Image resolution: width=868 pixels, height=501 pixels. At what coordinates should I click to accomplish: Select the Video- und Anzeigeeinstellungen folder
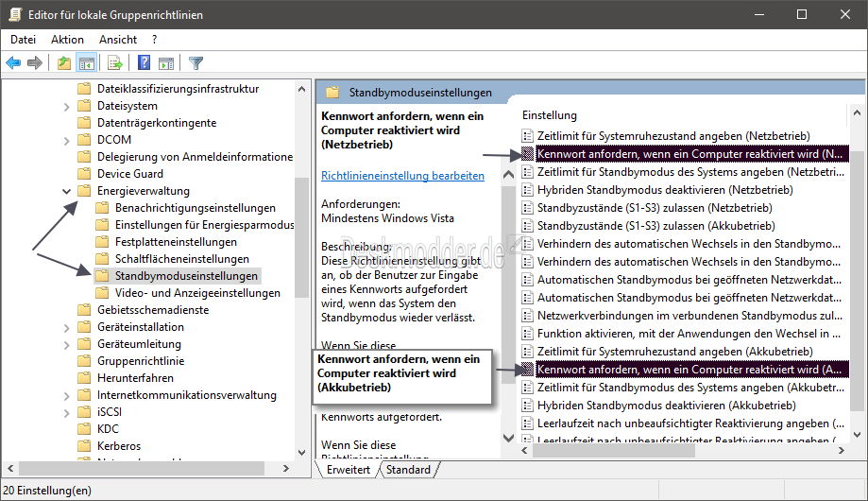pyautogui.click(x=196, y=293)
